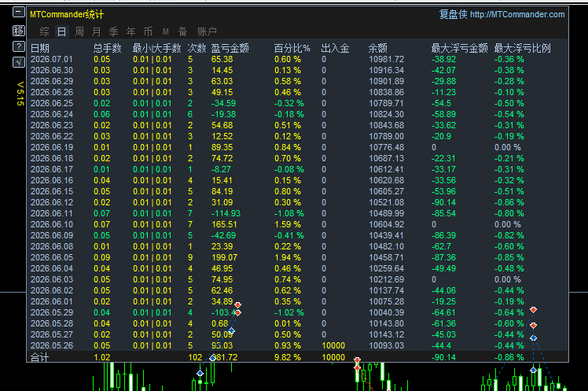The image size is (588, 391).
Task: Select the 合计 totals row label
Action: pos(40,357)
